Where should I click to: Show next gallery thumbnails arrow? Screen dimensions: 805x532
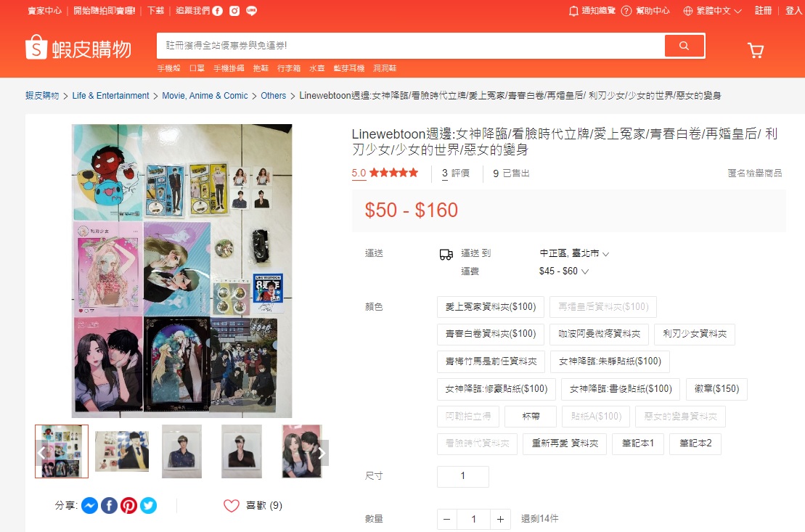322,452
